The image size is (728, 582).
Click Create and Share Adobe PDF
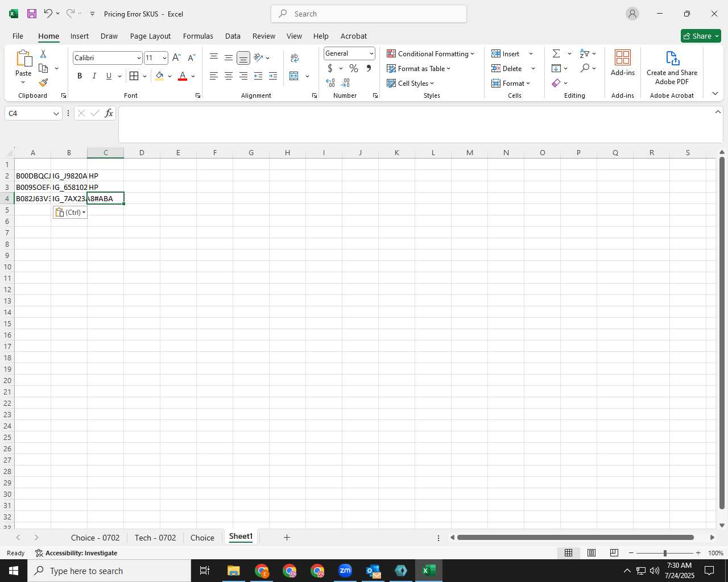click(672, 68)
